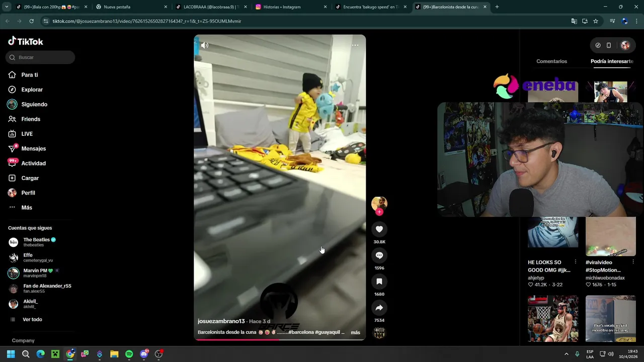
Task: Open the basketball dunk video thumbnail
Action: (553, 319)
